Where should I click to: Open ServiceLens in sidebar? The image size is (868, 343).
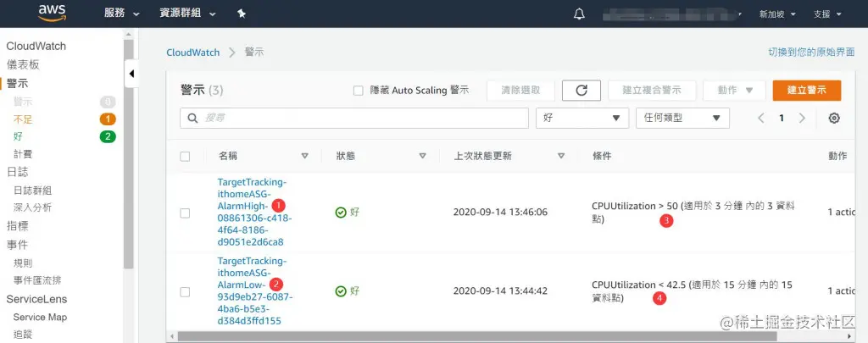point(36,299)
